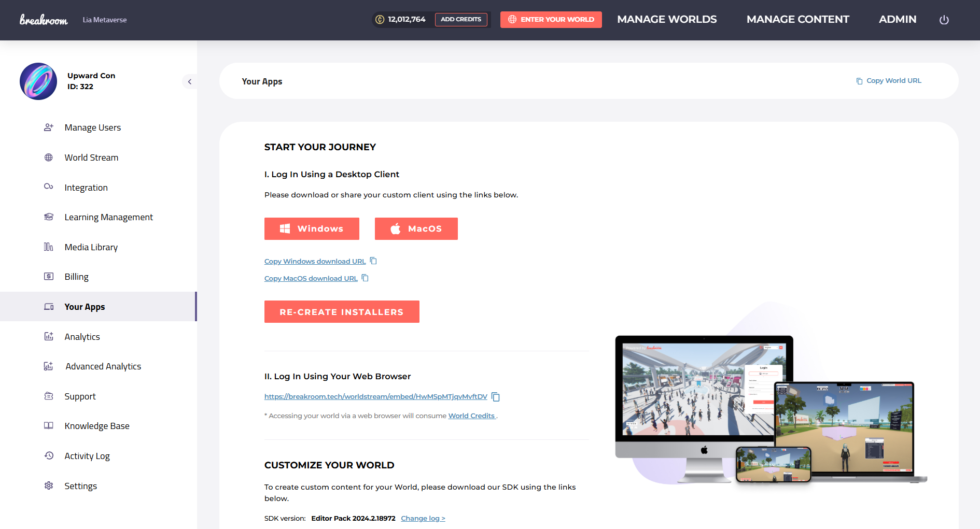Open the SDK Change log link

coord(423,518)
